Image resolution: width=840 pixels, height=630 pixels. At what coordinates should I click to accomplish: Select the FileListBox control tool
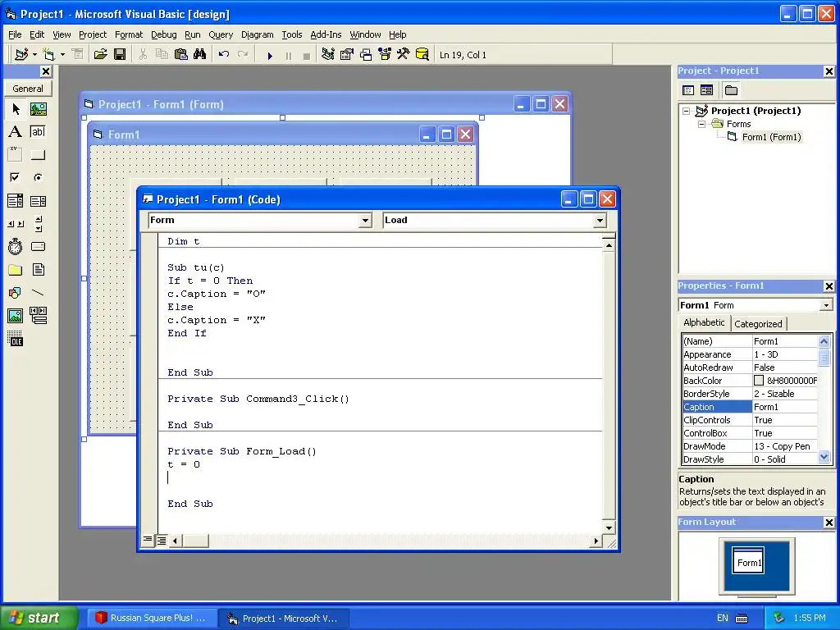(x=38, y=269)
